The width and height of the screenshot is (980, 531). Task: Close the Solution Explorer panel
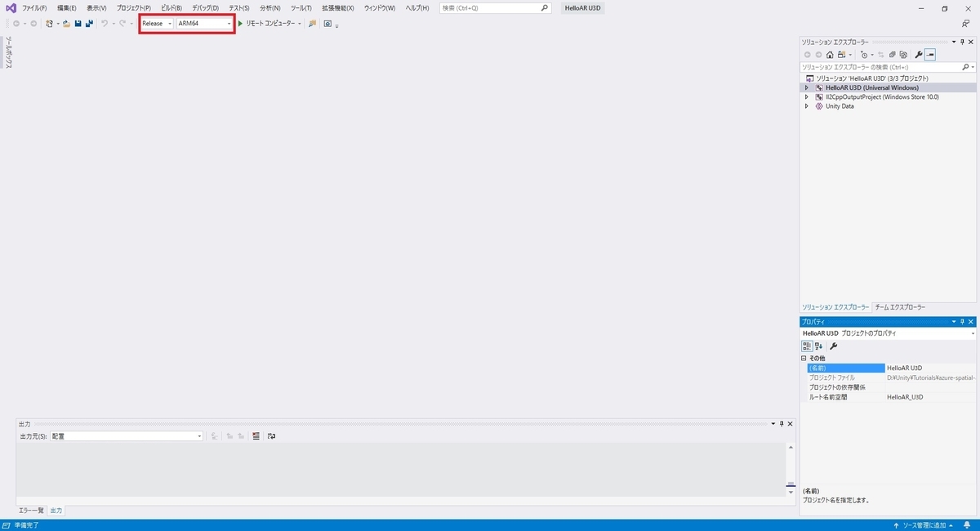(x=972, y=42)
